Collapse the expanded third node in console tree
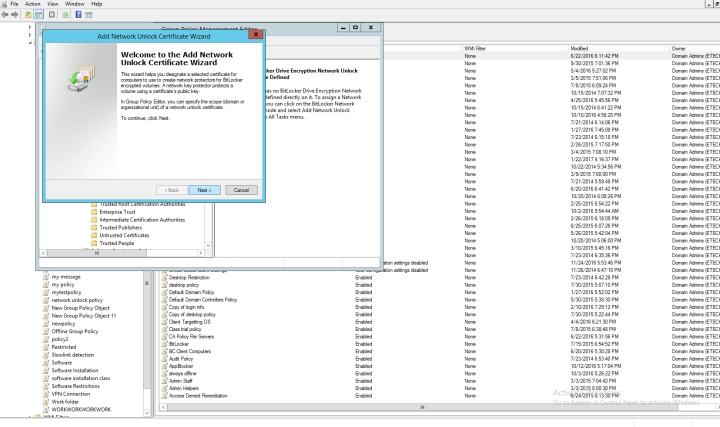The height and width of the screenshot is (427, 720). coord(30,42)
